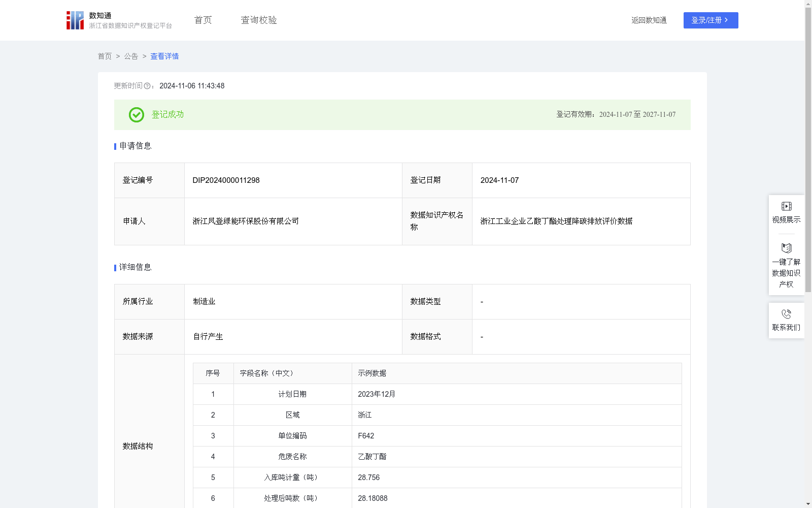The height and width of the screenshot is (508, 812).
Task: Click the 自行产生 data source value
Action: [x=208, y=336]
